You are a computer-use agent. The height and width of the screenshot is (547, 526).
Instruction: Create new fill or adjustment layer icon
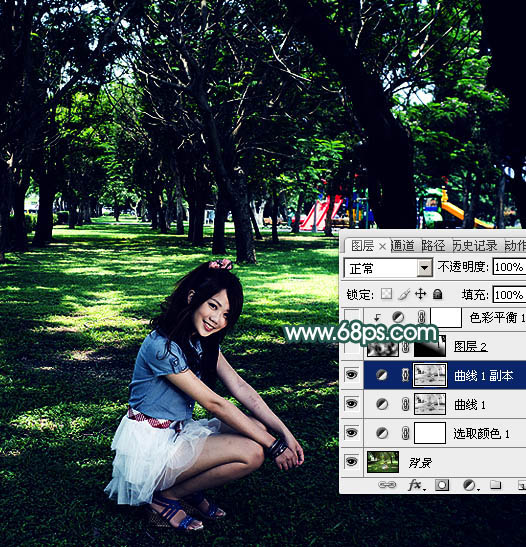pyautogui.click(x=469, y=485)
